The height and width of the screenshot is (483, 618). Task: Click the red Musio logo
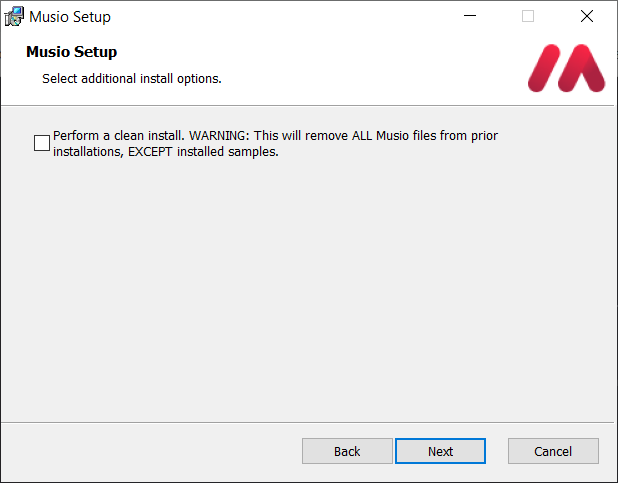(566, 67)
